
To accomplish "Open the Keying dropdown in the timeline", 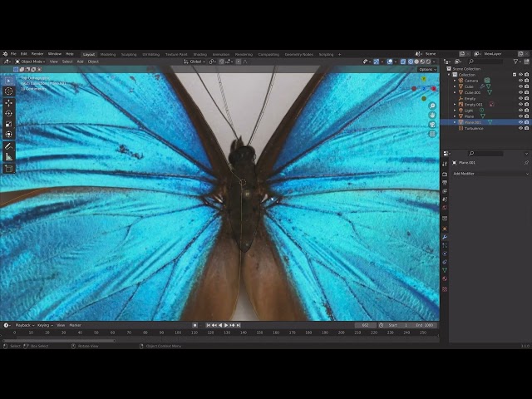I will 45,325.
